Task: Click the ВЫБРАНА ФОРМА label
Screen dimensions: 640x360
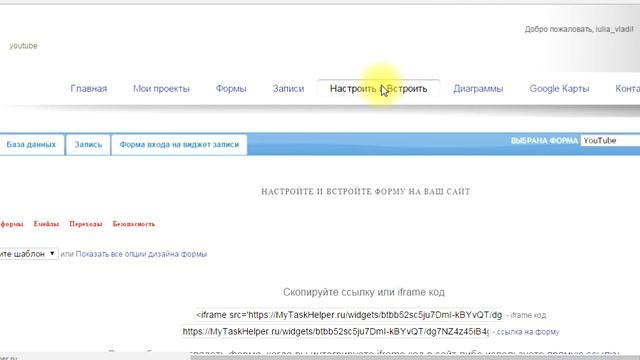Action: point(544,141)
